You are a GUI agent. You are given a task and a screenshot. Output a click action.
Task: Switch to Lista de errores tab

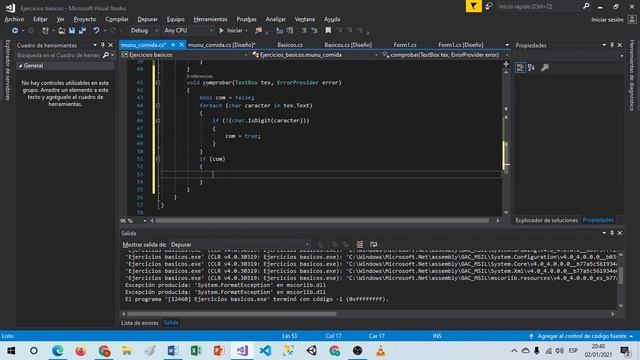pyautogui.click(x=140, y=323)
